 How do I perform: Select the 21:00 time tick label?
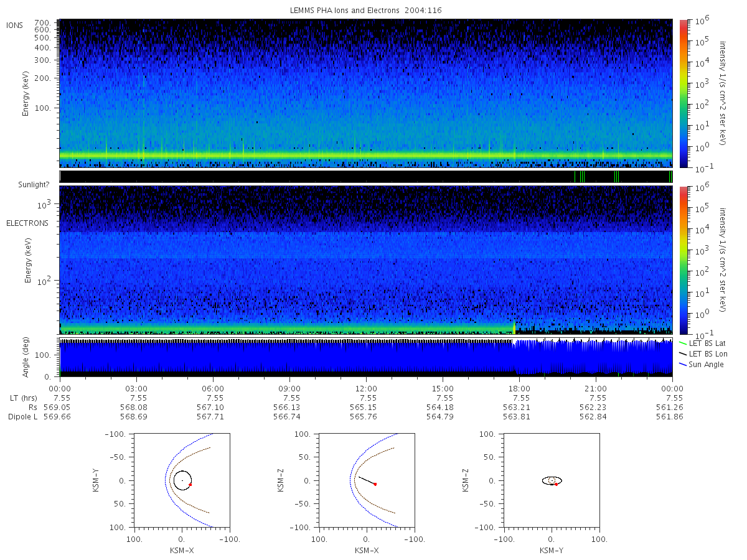596,388
